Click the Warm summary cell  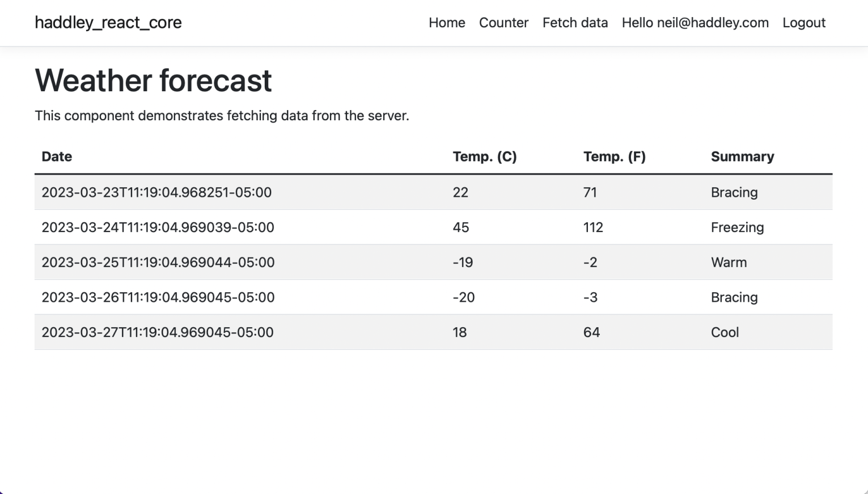[x=729, y=263]
